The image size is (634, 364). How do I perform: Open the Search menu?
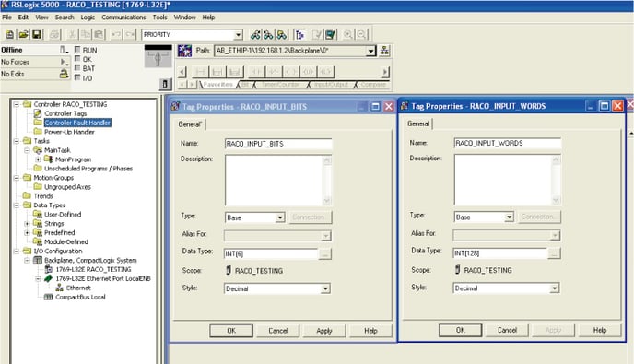coord(65,18)
